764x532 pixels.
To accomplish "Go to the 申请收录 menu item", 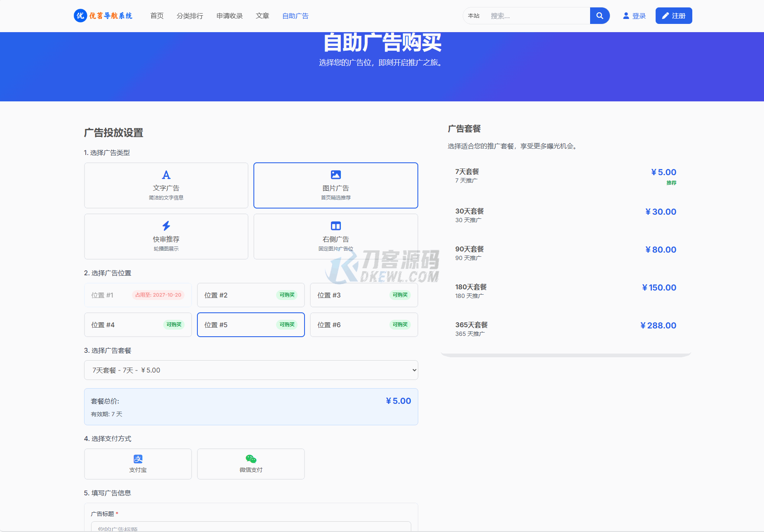I will [x=230, y=16].
